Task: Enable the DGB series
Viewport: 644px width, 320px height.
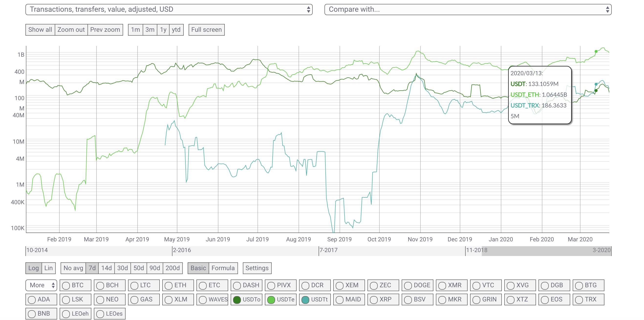Action: coord(554,285)
